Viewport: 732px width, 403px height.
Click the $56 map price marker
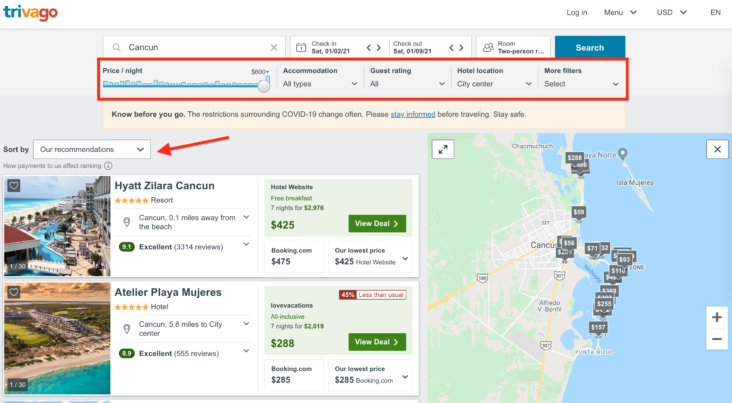569,243
